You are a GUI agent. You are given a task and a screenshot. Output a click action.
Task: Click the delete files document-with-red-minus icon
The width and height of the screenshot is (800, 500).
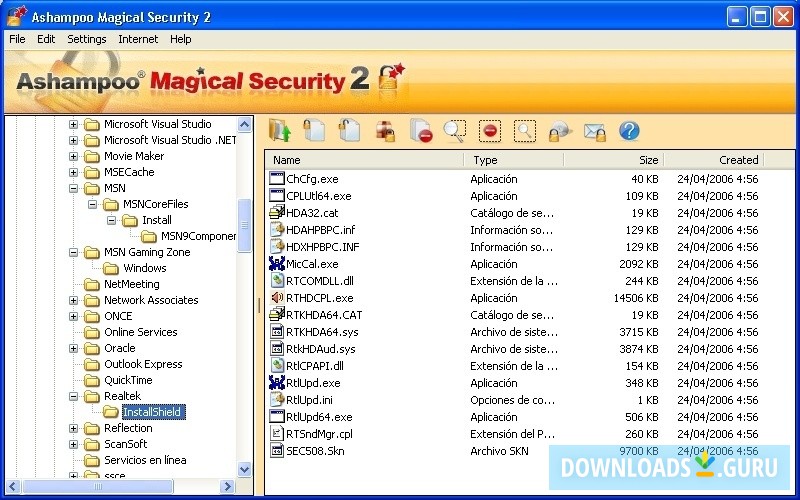pyautogui.click(x=421, y=131)
